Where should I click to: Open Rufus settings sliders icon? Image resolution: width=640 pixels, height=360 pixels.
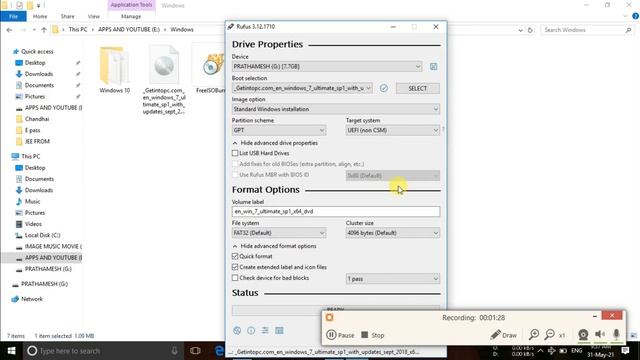click(265, 331)
